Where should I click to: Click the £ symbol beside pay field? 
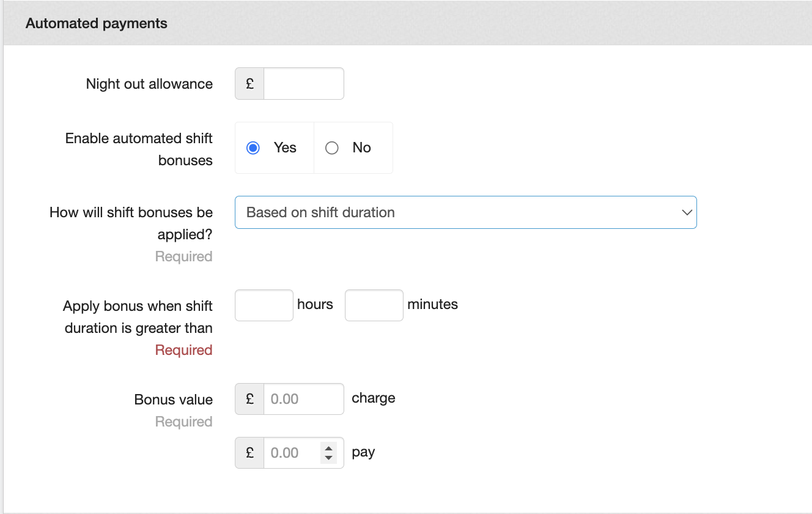pos(249,453)
